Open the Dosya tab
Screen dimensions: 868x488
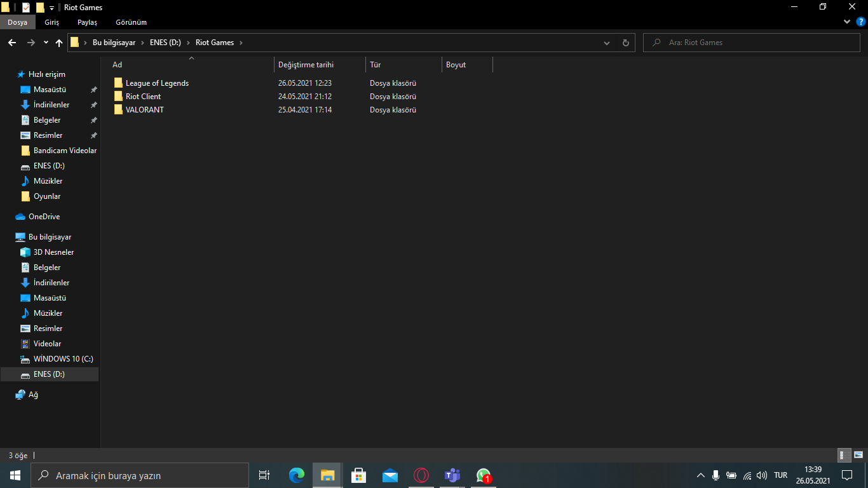click(17, 22)
